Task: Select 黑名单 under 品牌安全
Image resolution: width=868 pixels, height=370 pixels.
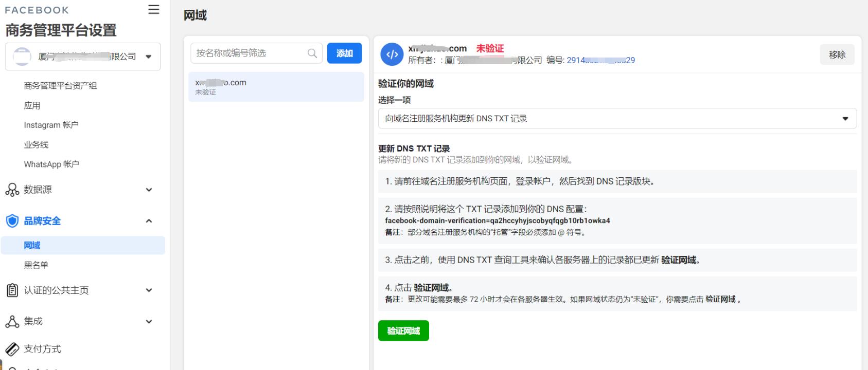Action: [x=36, y=265]
